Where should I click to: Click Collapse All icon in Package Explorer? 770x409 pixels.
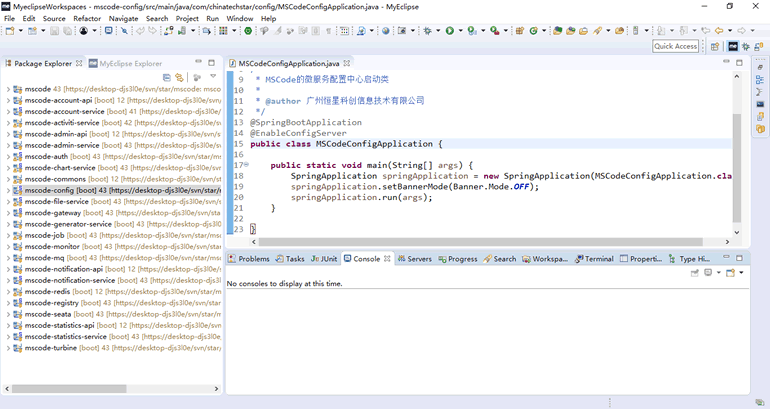(167, 77)
